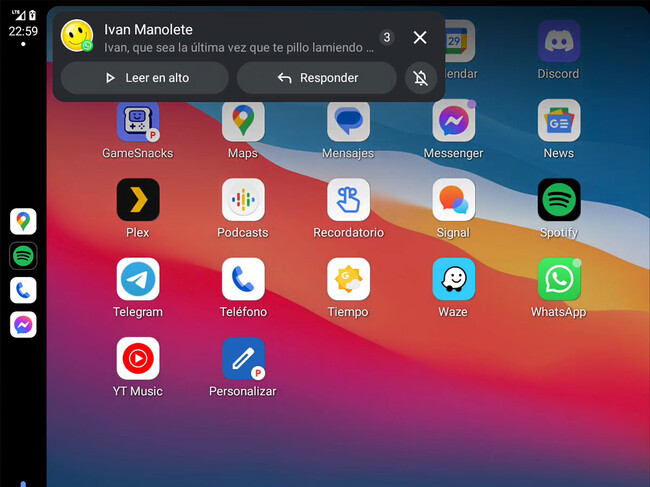Open the Mensajes app
Viewport: 650px width, 487px height.
tap(348, 121)
